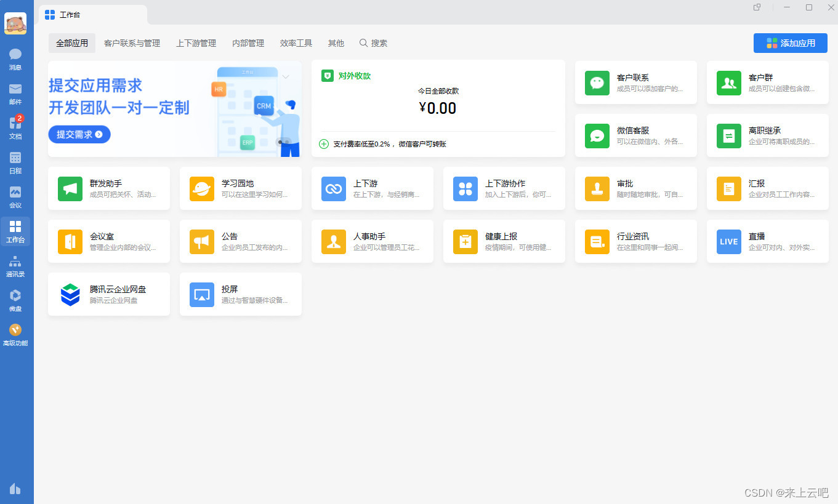The height and width of the screenshot is (504, 838).
Task: Click the bottom sidebar enterprise icon
Action: pos(15,489)
